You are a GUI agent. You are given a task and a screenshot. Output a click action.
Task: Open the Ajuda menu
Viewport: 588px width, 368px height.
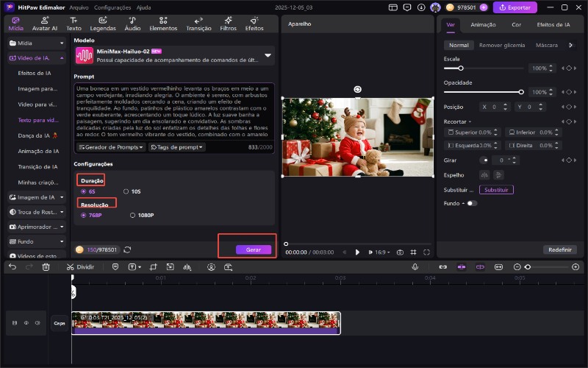[x=143, y=7]
